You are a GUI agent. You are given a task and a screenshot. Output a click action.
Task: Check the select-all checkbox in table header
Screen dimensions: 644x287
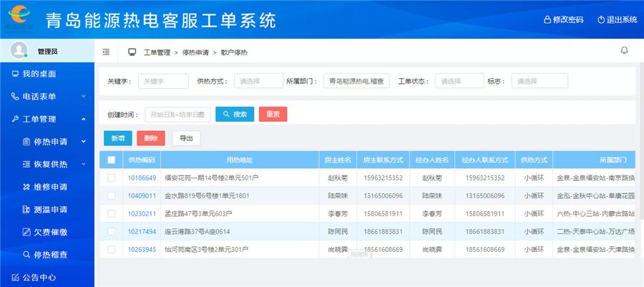111,160
